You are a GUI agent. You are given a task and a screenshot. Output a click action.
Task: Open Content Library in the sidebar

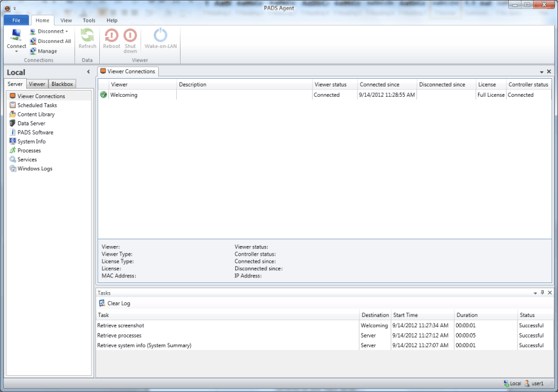(36, 114)
